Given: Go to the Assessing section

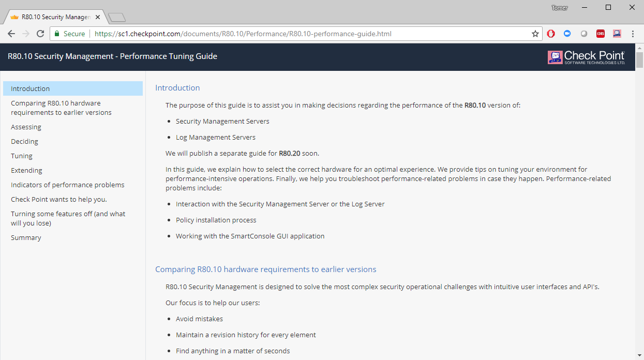Looking at the screenshot, I should (x=26, y=127).
